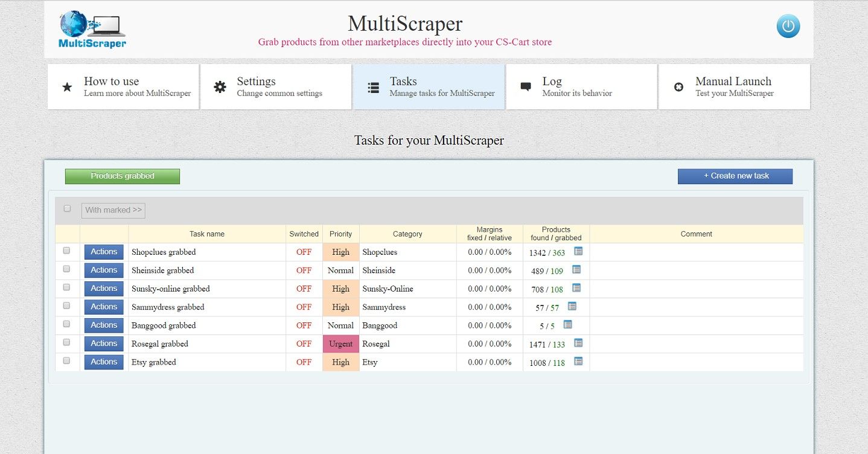Open the Manual Launch tab
The width and height of the screenshot is (868, 454).
click(734, 87)
